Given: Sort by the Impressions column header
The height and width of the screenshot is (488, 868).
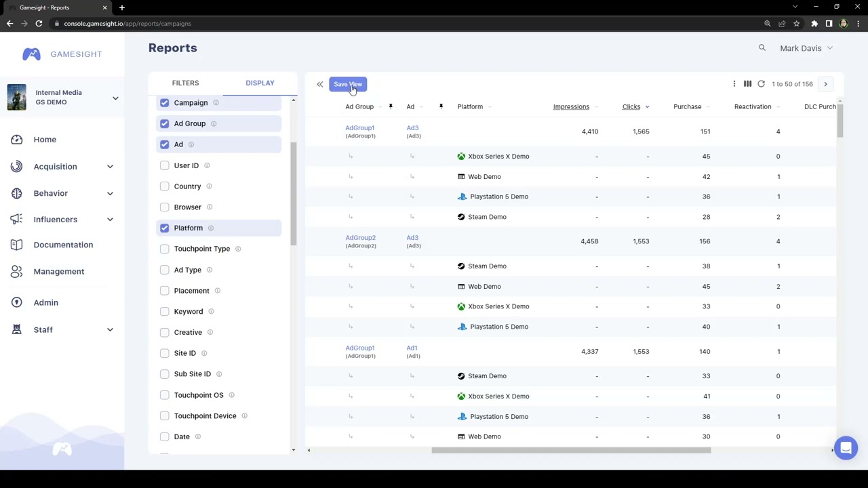Looking at the screenshot, I should click(571, 107).
